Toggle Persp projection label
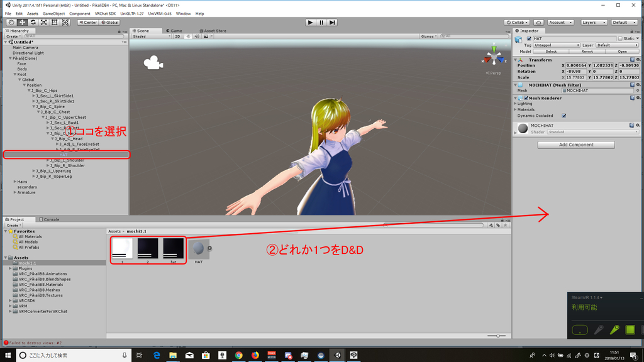This screenshot has height=362, width=644. pos(493,73)
